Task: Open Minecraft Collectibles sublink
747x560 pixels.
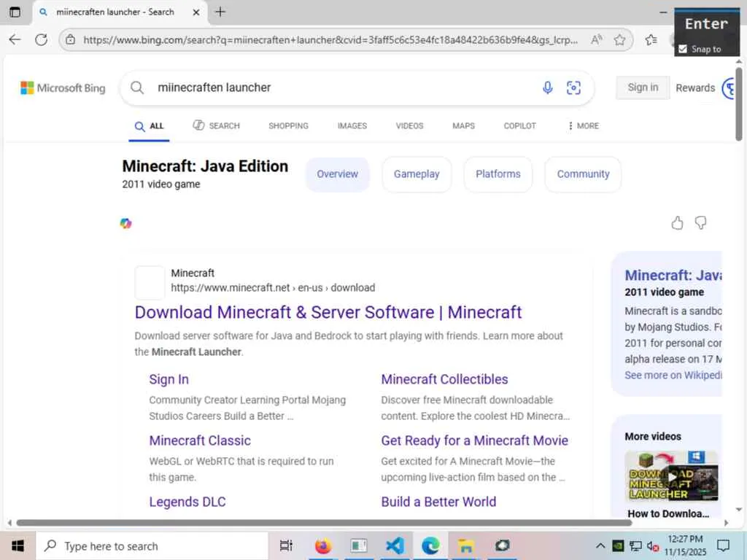Action: 444,379
